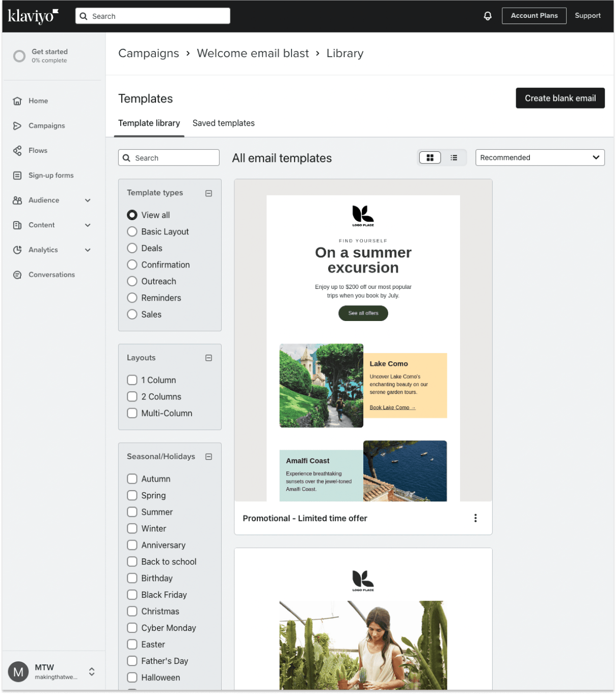Open the Welcome email blast breadcrumb

click(253, 53)
